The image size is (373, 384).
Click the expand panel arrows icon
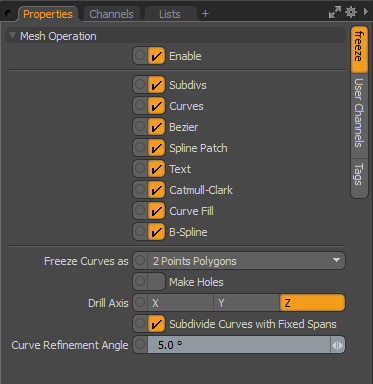tap(335, 12)
